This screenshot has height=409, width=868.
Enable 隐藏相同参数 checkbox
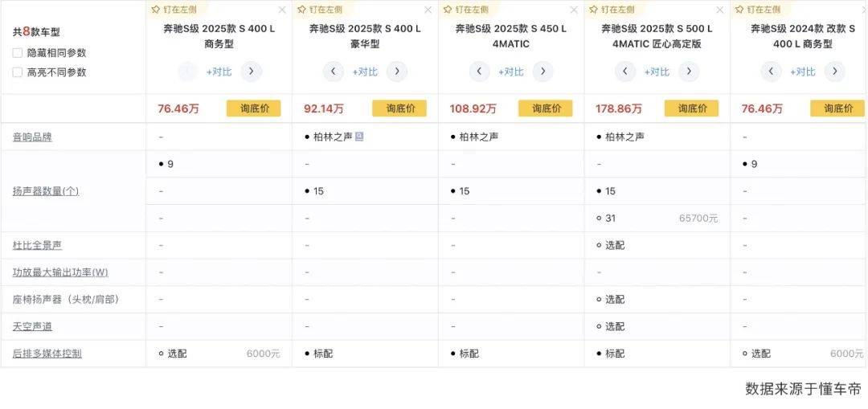coord(18,53)
